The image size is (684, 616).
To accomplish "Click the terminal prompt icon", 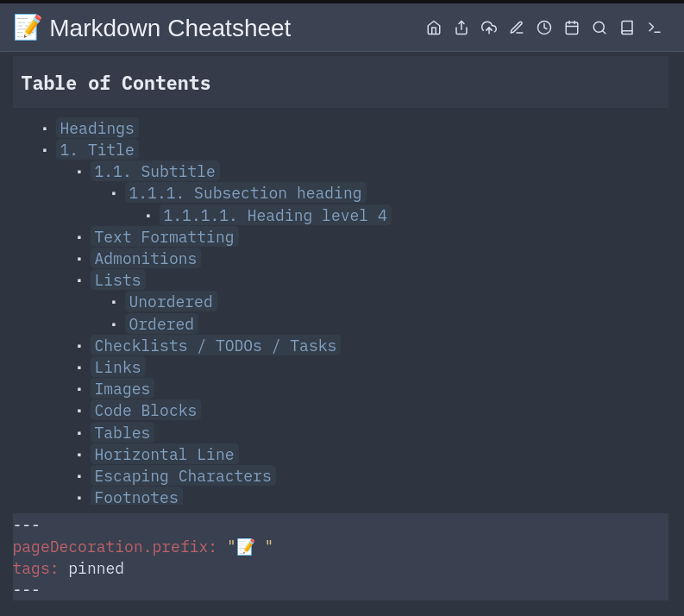I will 655,28.
